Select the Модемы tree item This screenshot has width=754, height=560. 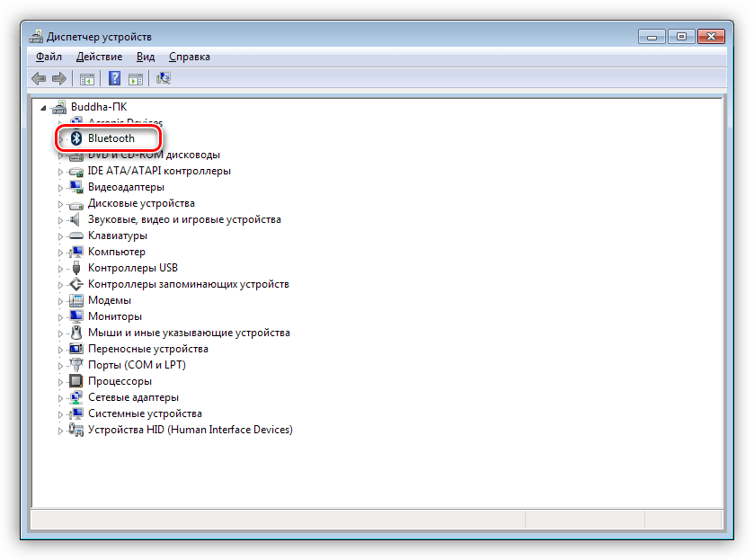110,300
